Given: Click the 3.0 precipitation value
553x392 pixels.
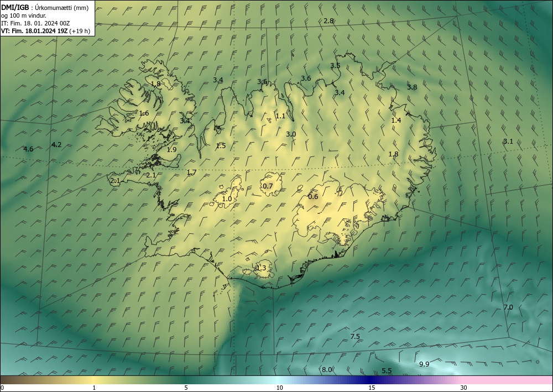Looking at the screenshot, I should click(x=291, y=134).
